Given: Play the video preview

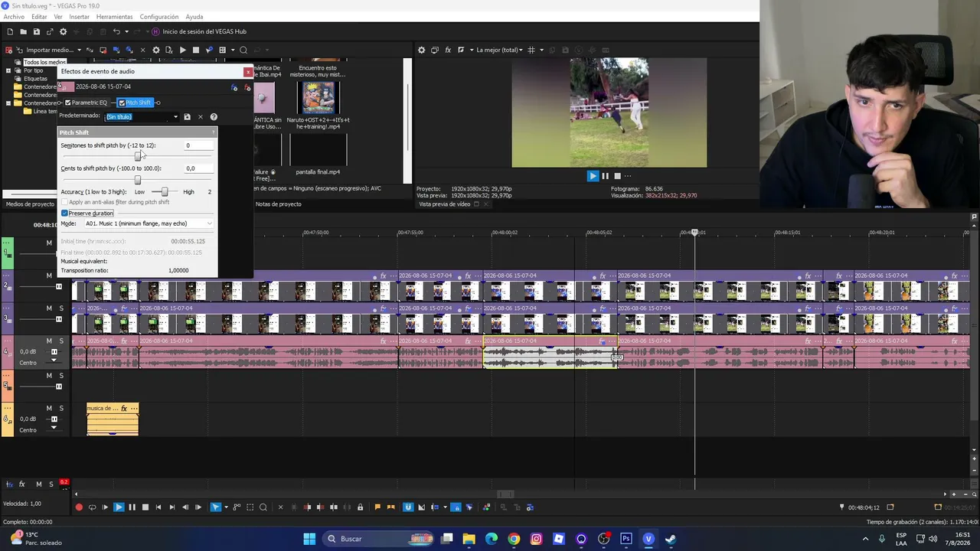Looking at the screenshot, I should 593,175.
